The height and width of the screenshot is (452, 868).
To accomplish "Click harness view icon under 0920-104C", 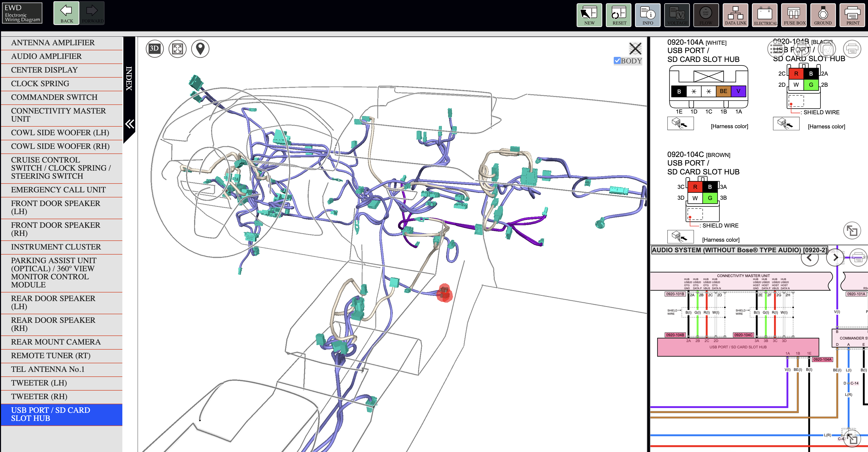I will point(680,237).
